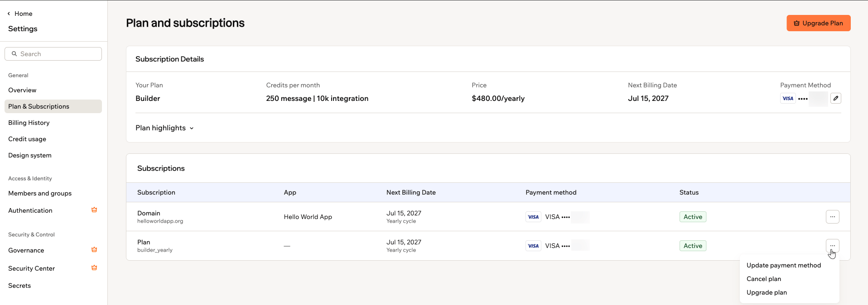Click the crown icon beside Governance

point(94,250)
